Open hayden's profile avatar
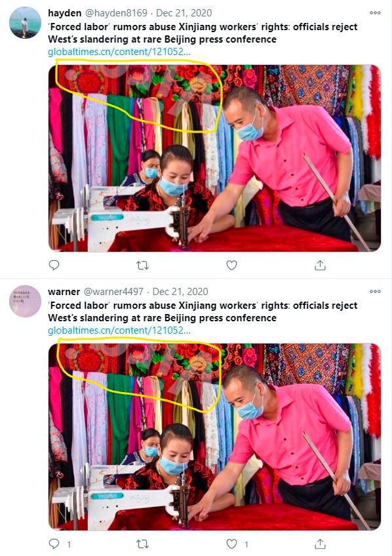Viewport: 392px width, 556px height. pyautogui.click(x=25, y=22)
